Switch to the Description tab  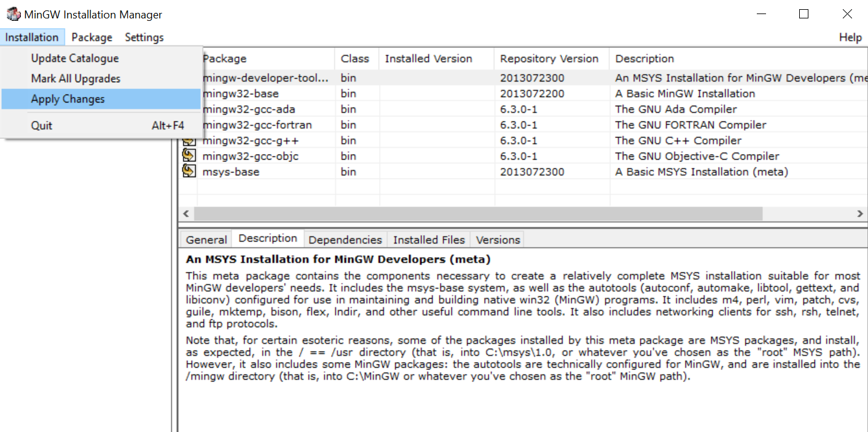coord(268,238)
